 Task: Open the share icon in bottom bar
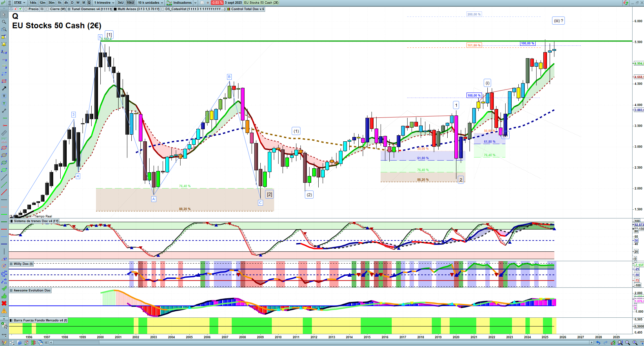pyautogui.click(x=12, y=343)
